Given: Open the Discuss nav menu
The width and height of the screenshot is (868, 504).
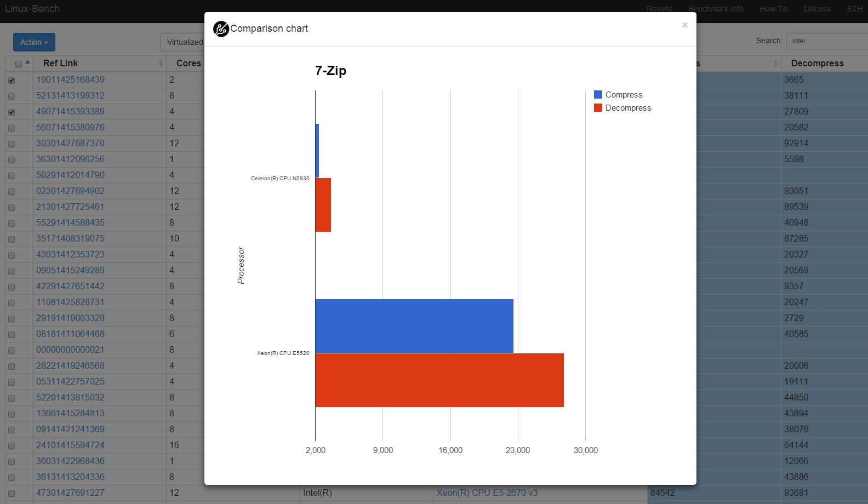Looking at the screenshot, I should (x=817, y=9).
